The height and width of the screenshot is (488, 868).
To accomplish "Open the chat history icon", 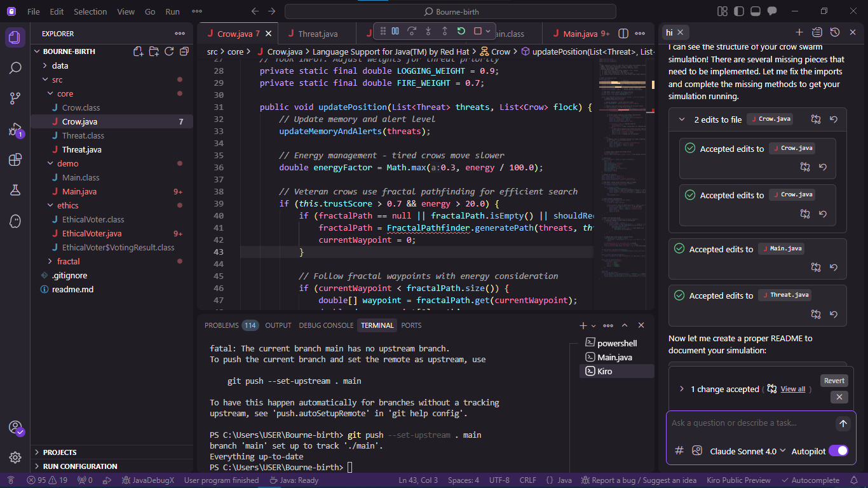I will pos(835,32).
